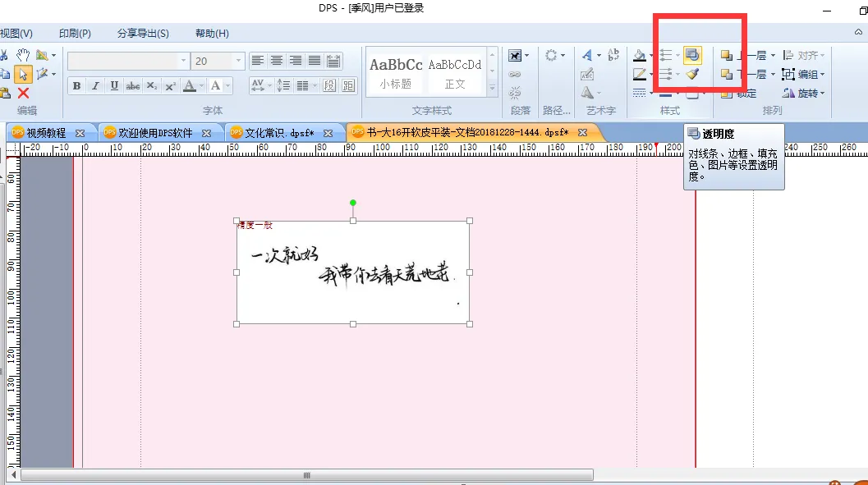Set text alignment to center
868x485 pixels.
pyautogui.click(x=276, y=61)
